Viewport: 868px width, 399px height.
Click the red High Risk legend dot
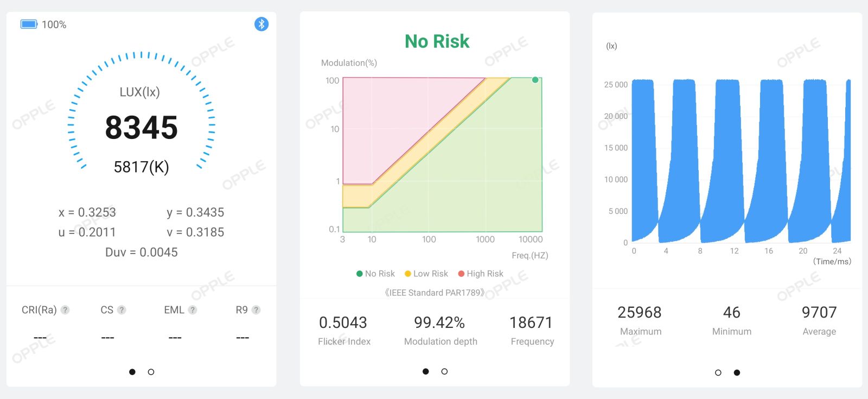(x=461, y=274)
